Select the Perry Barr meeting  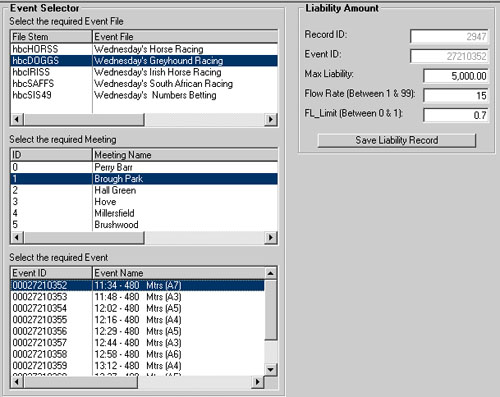click(x=144, y=167)
